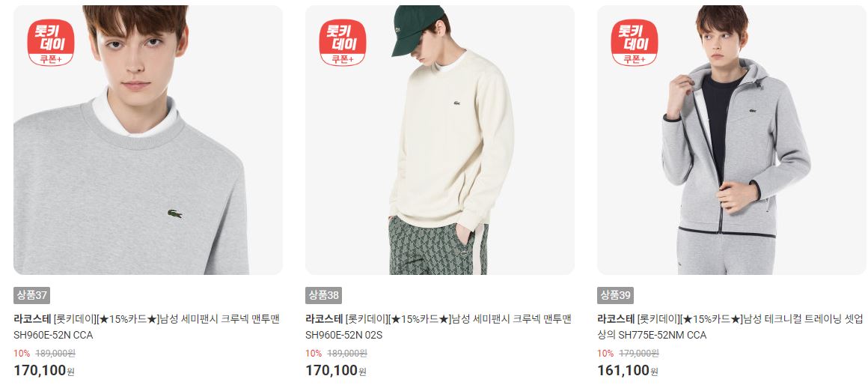This screenshot has height=391, width=868.
Task: Click 라코스테 brand name under 상품37
Action: point(33,319)
